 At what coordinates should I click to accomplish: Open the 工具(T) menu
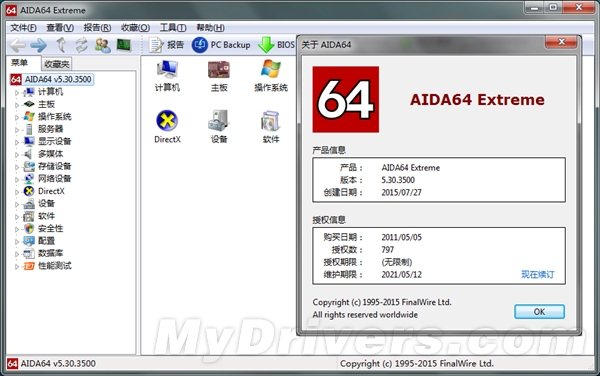tap(173, 28)
